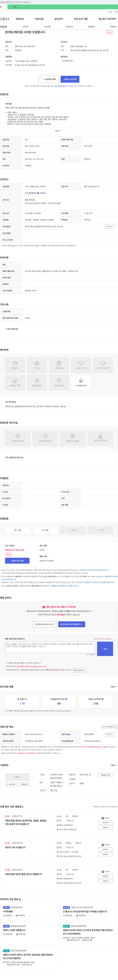
Task: Click 새창보기 for the 생산직 사원 posting
Action: point(105,854)
